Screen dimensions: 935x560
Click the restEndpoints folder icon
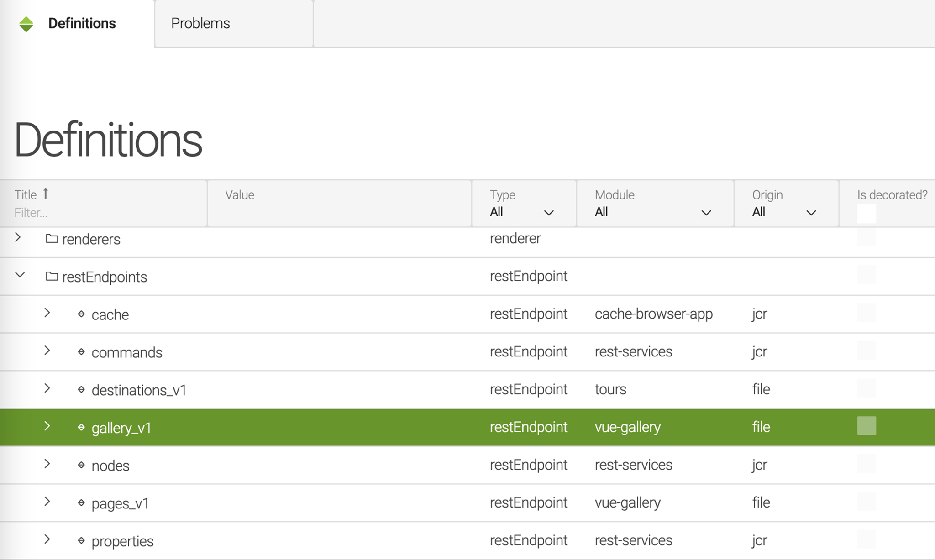pos(52,276)
